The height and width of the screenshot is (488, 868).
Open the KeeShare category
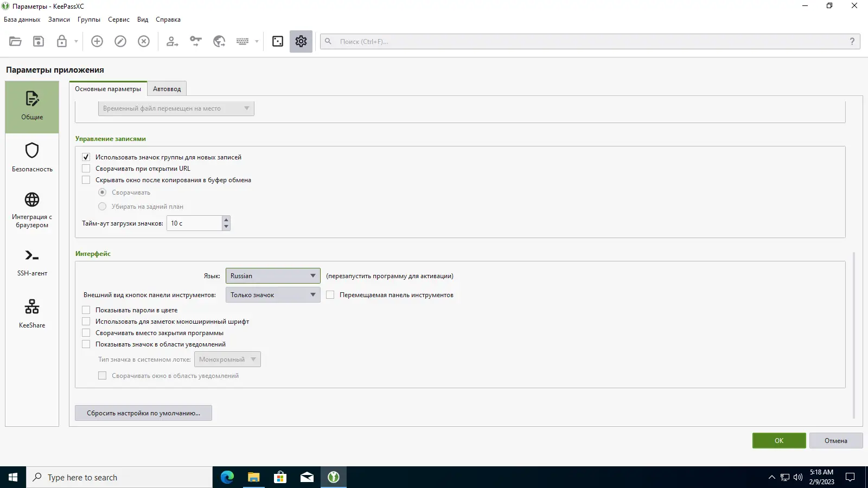(32, 314)
